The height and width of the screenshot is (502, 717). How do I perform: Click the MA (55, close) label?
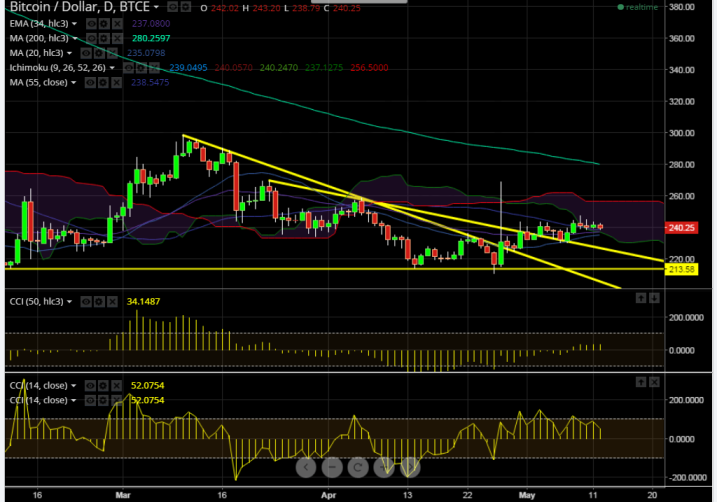38,82
